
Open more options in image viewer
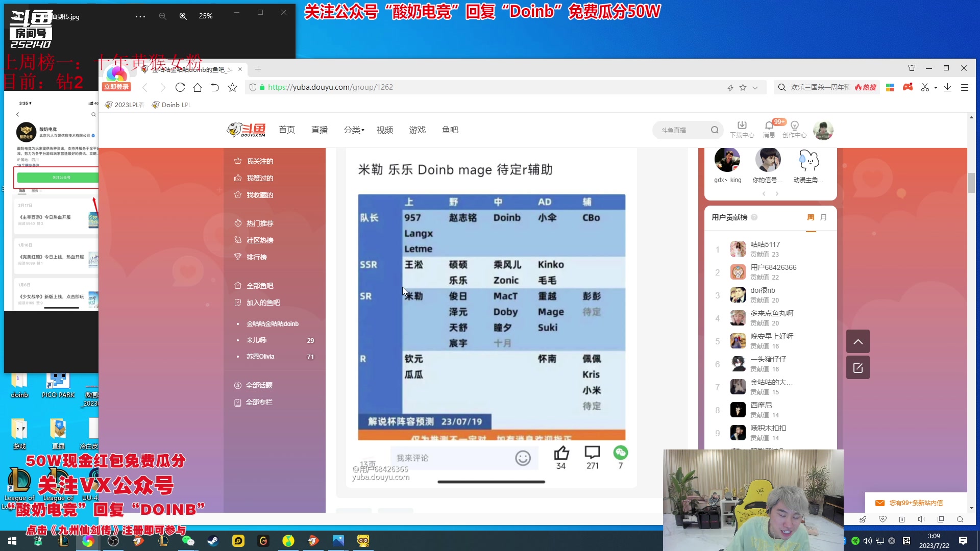coord(140,16)
